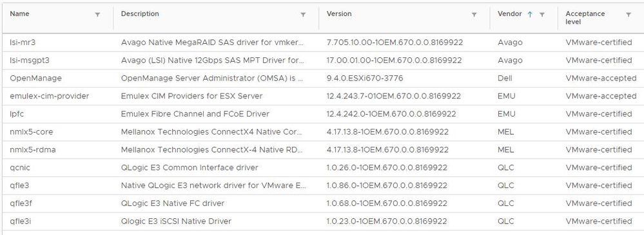
Task: Click VMware-certified for qfle3i row
Action: pos(599,221)
